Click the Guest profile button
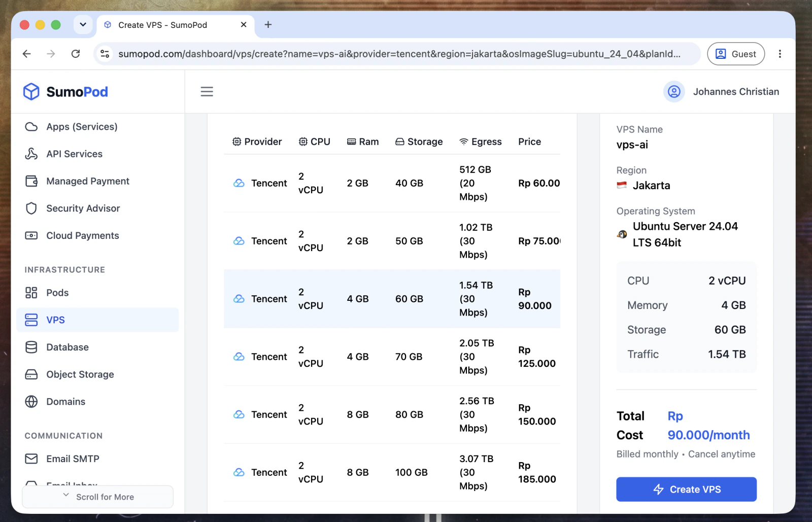812x522 pixels. pos(736,54)
